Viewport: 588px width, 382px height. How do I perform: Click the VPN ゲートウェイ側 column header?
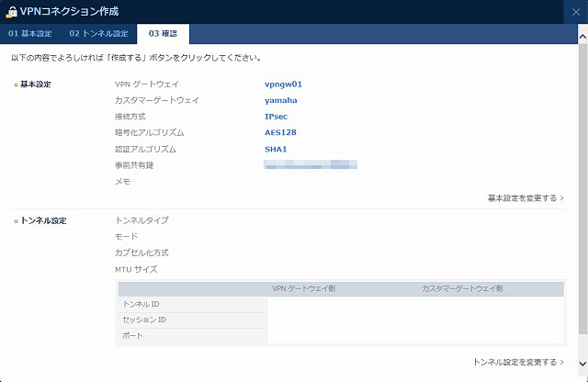[x=304, y=288]
